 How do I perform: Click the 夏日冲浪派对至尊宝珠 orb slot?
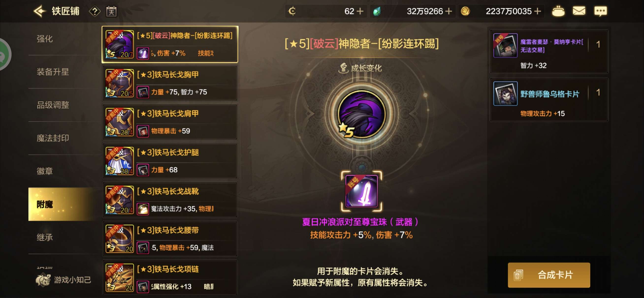point(361,191)
